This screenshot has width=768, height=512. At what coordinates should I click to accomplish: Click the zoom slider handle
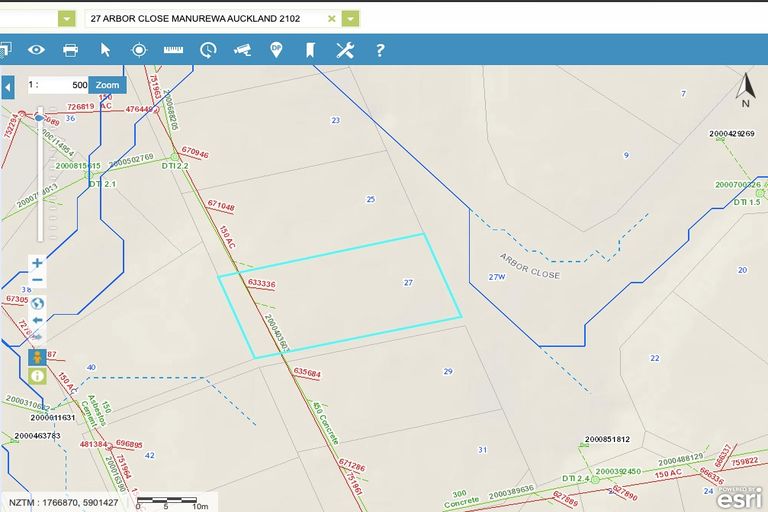tap(39, 118)
